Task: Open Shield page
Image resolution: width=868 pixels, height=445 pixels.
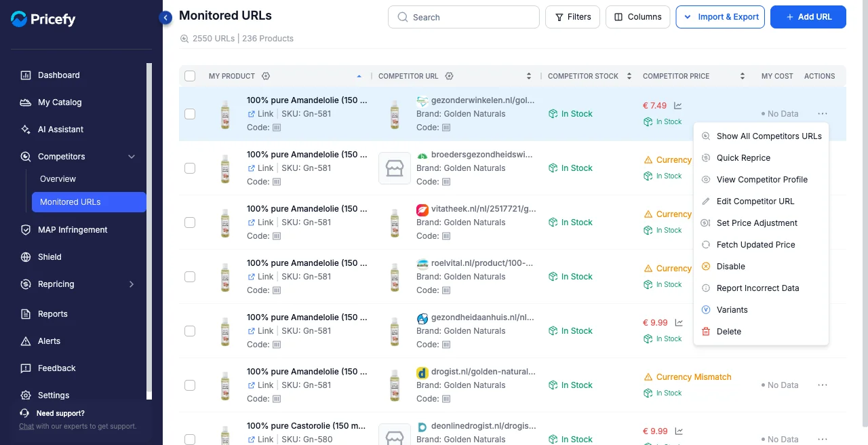Action: point(50,257)
